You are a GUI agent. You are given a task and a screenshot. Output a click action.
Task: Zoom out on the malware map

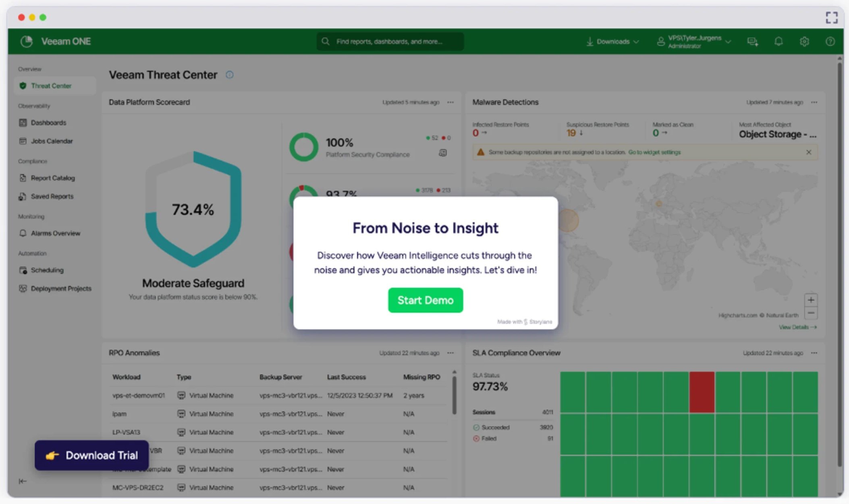pyautogui.click(x=811, y=313)
